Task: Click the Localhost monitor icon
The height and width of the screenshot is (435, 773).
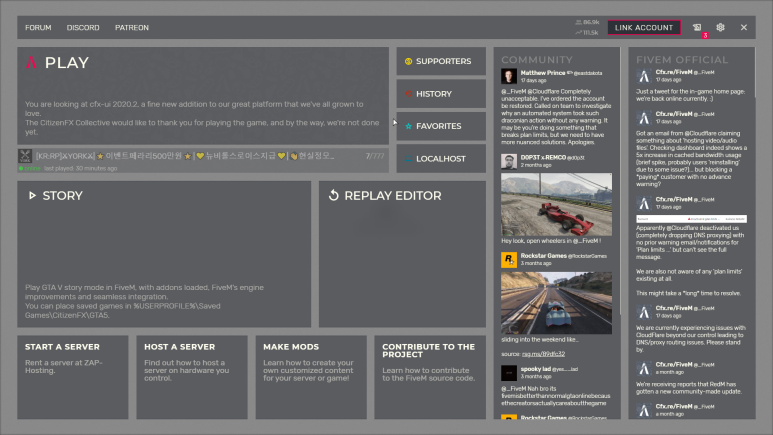Action: (408, 159)
